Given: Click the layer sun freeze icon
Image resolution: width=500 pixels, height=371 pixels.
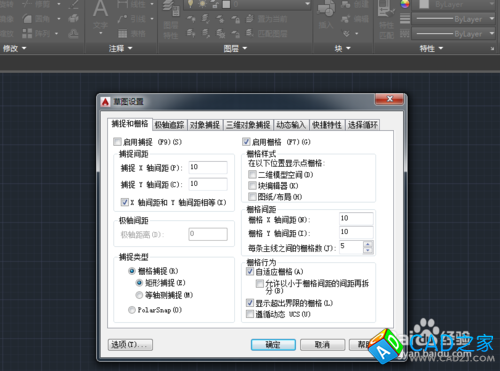Looking at the screenshot, I should (x=203, y=4).
